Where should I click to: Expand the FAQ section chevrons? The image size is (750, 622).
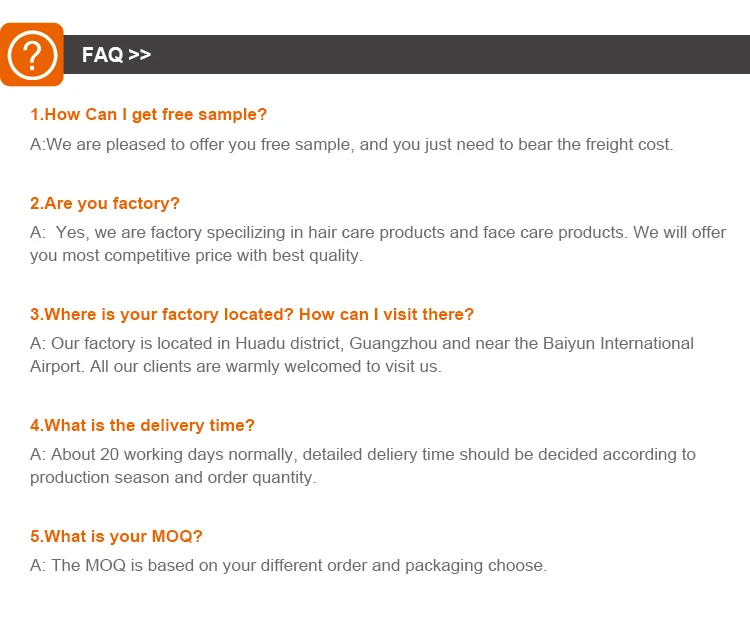coord(140,55)
